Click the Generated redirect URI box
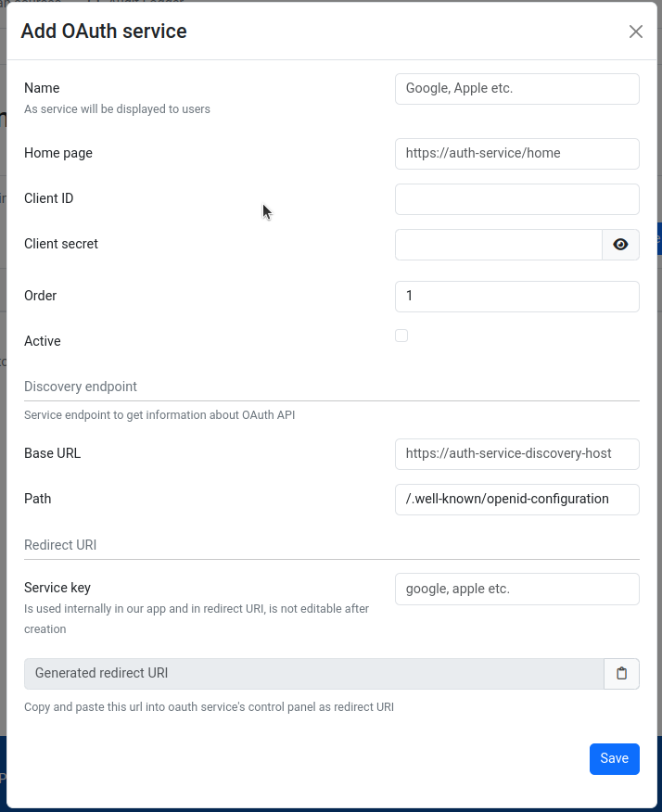Viewport: 662px width, 812px height. [313, 674]
